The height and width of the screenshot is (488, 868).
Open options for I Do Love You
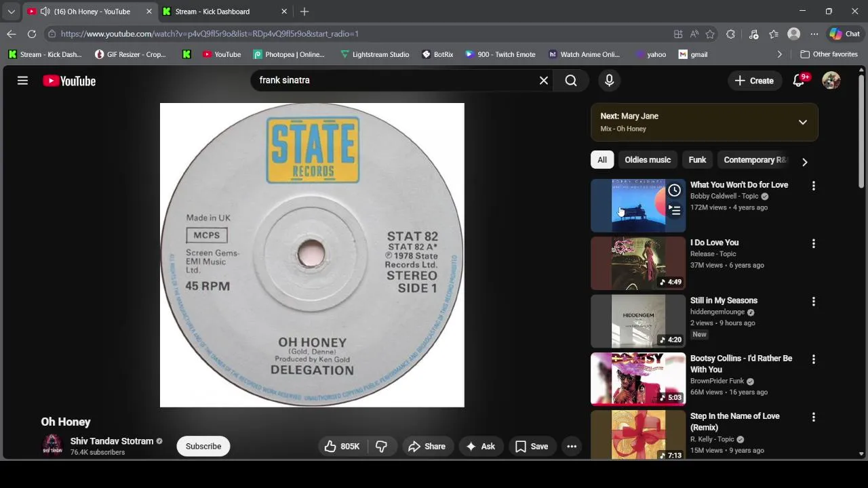(x=814, y=243)
